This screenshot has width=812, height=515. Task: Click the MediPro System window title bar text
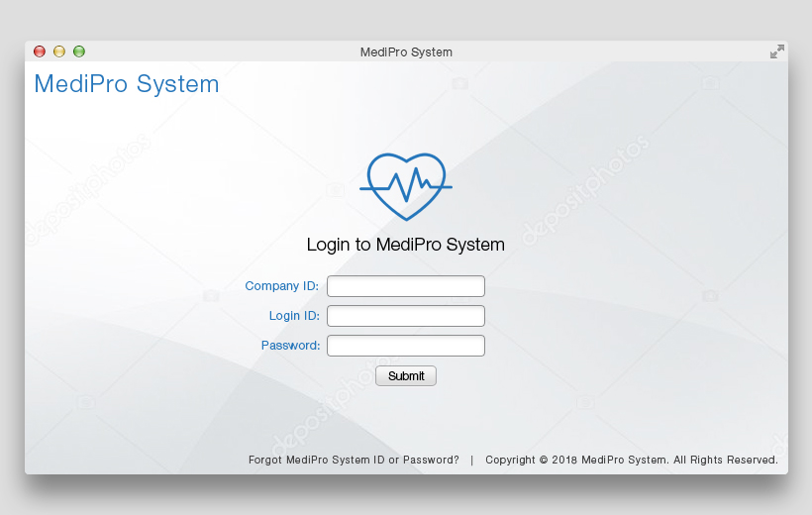(x=406, y=51)
